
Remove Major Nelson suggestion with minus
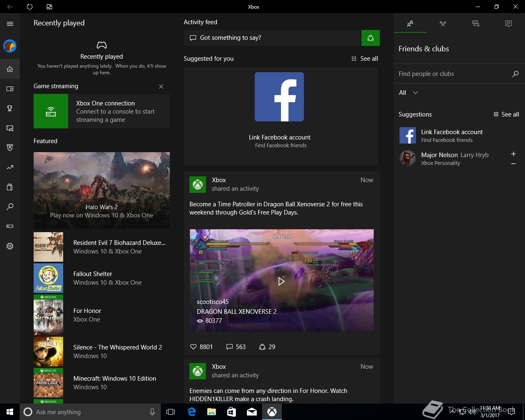point(513,164)
